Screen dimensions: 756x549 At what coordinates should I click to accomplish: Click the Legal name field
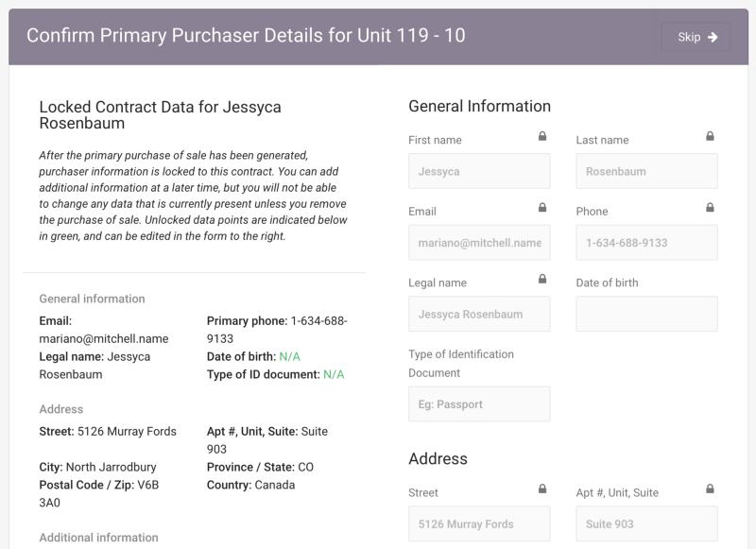[x=479, y=314]
